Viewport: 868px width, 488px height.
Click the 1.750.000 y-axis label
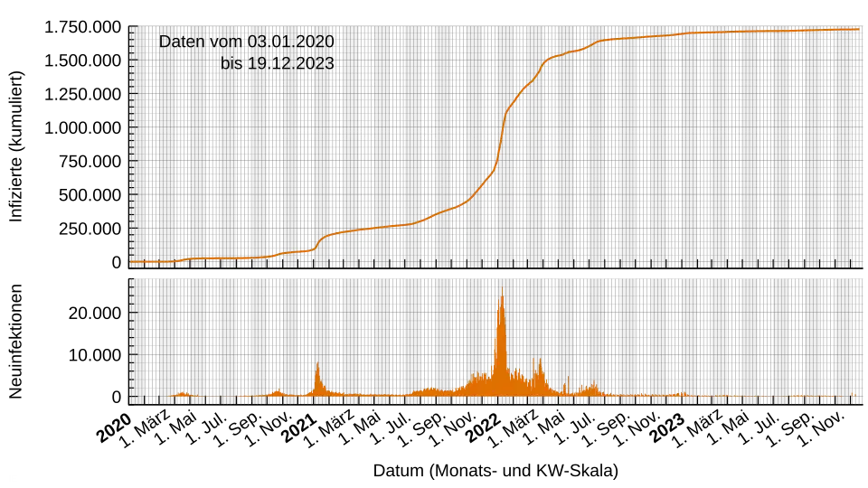82,27
